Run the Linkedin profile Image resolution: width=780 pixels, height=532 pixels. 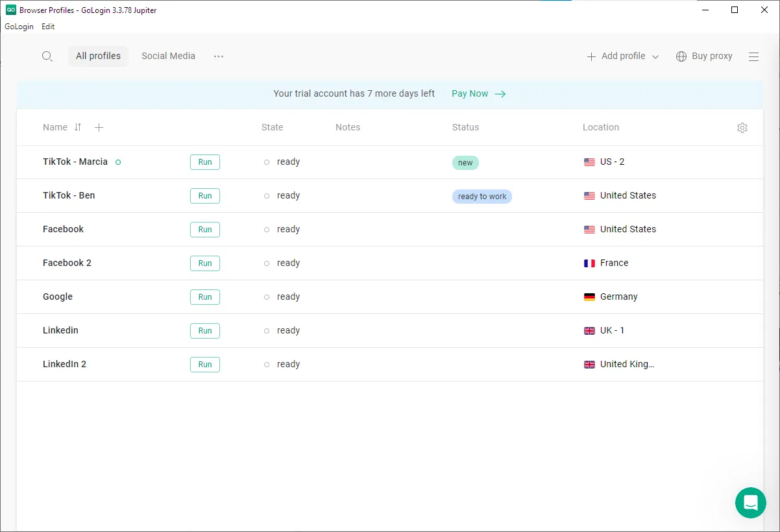coord(205,331)
